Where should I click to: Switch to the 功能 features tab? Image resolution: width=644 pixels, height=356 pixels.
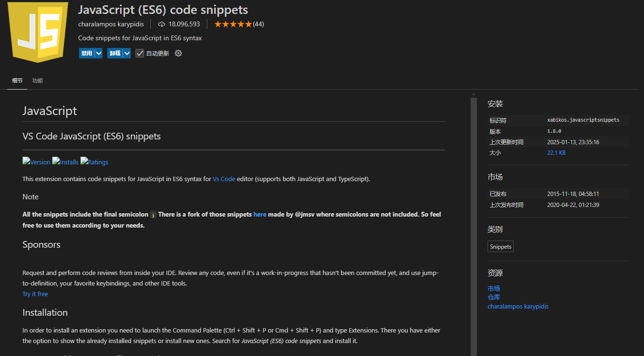(x=37, y=80)
